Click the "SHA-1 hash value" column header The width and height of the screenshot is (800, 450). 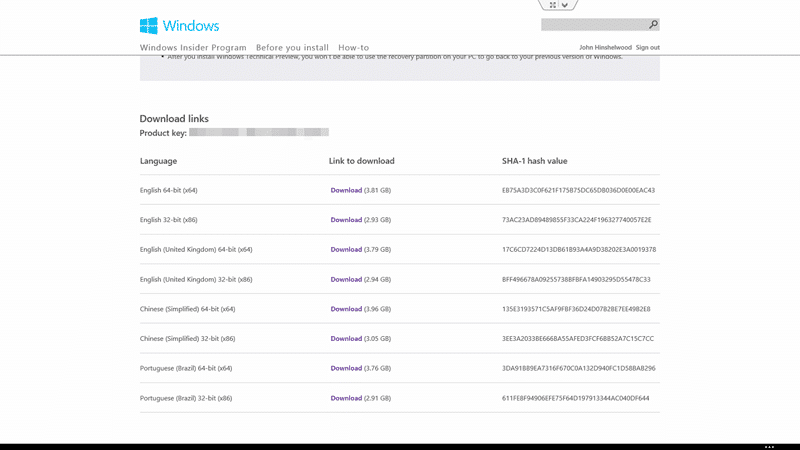coord(534,161)
